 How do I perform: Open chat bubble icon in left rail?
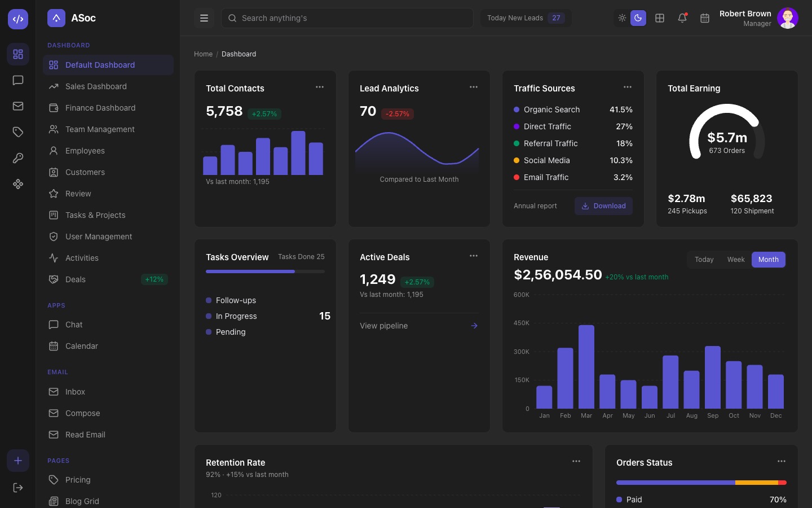point(18,80)
